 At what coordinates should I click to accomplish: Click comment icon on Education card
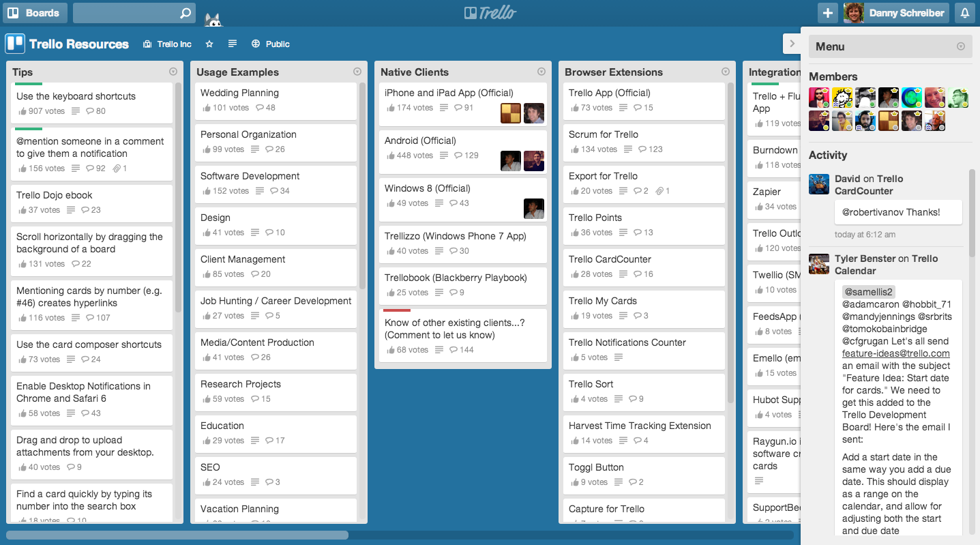(x=269, y=441)
